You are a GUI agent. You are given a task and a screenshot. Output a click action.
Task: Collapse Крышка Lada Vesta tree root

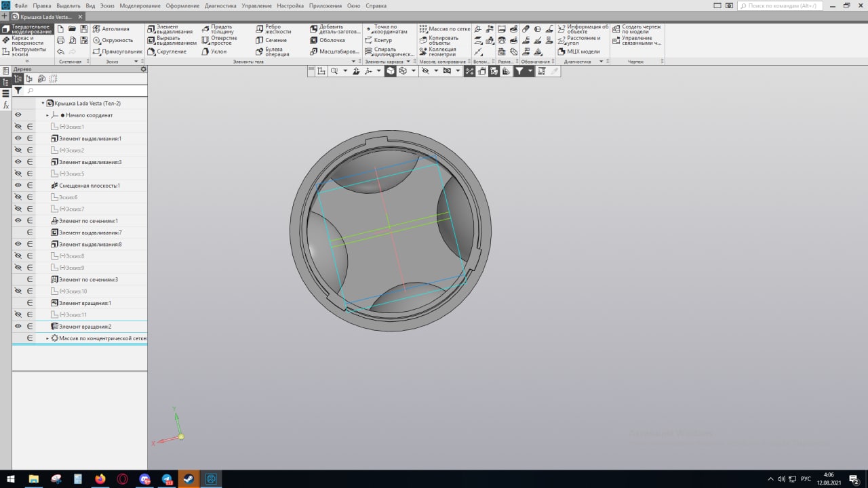43,103
